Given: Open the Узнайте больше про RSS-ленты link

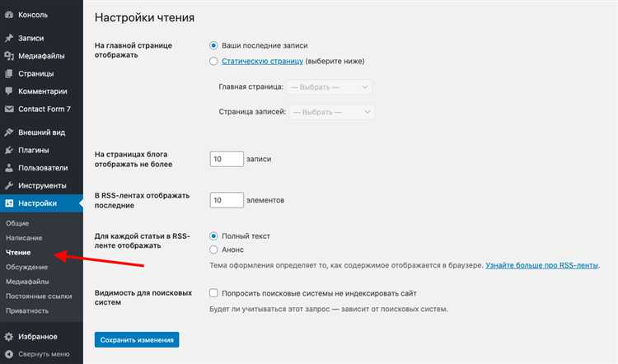Looking at the screenshot, I should pos(541,267).
